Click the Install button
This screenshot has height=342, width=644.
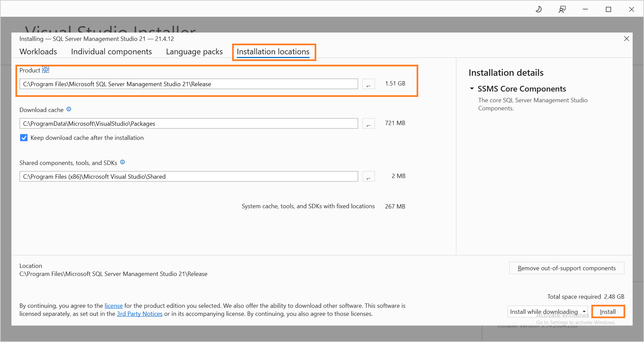click(x=608, y=311)
